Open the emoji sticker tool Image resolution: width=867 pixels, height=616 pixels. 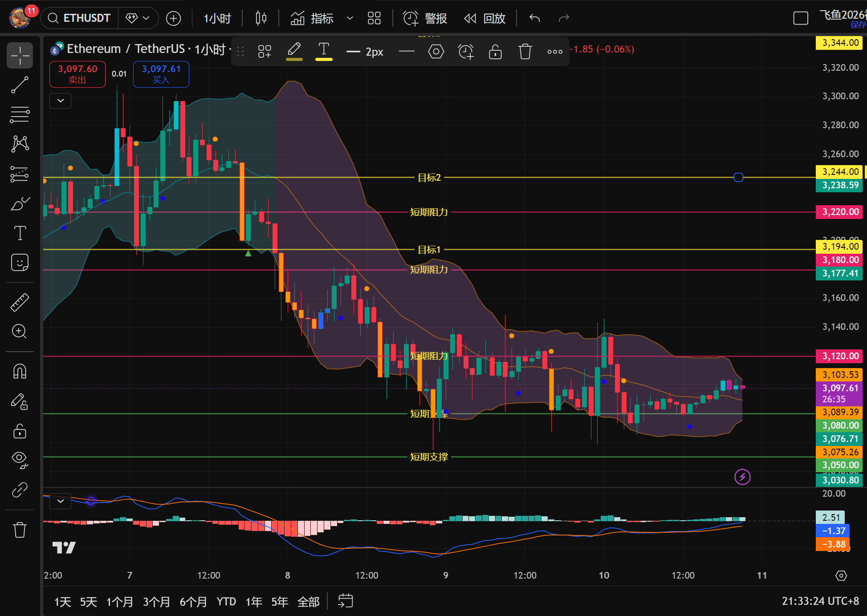(20, 263)
